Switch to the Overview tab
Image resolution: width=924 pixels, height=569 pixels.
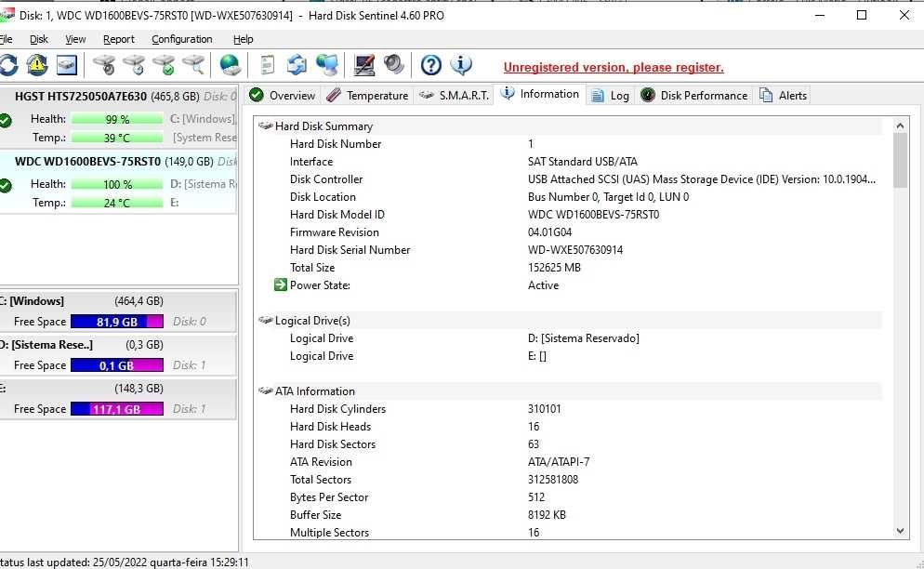pos(283,95)
